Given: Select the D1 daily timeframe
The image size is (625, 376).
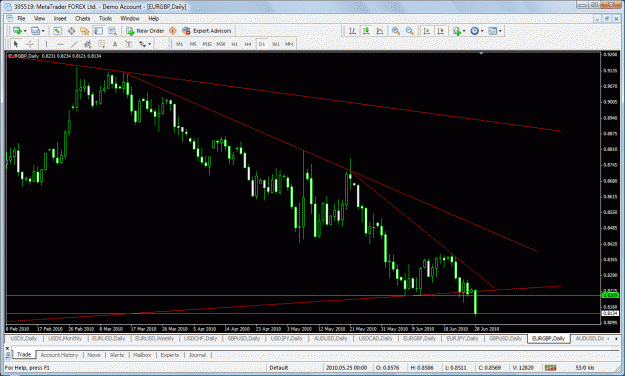Looking at the screenshot, I should [x=261, y=44].
